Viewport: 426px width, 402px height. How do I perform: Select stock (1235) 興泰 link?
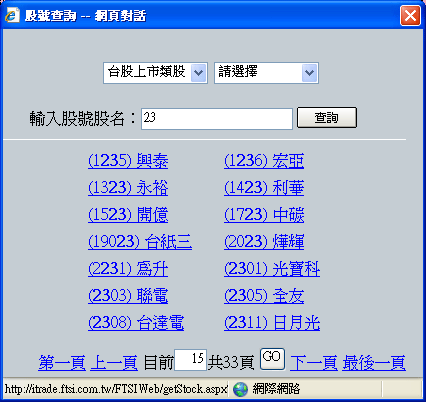[x=128, y=161]
